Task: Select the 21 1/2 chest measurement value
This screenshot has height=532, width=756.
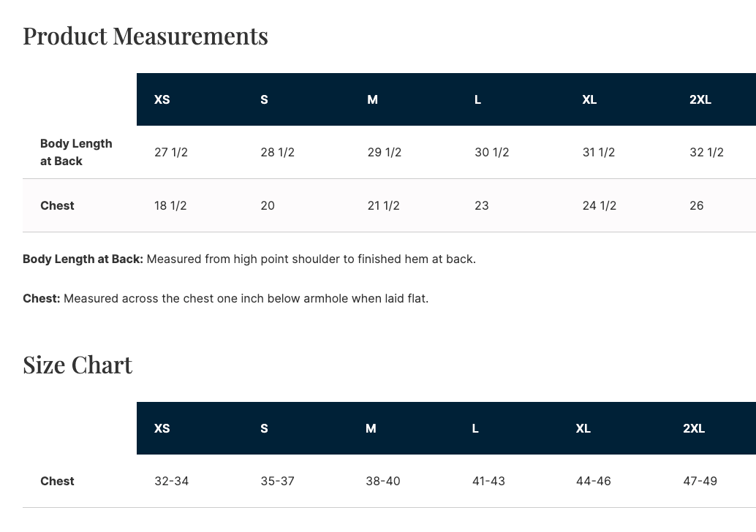Action: pyautogui.click(x=383, y=205)
